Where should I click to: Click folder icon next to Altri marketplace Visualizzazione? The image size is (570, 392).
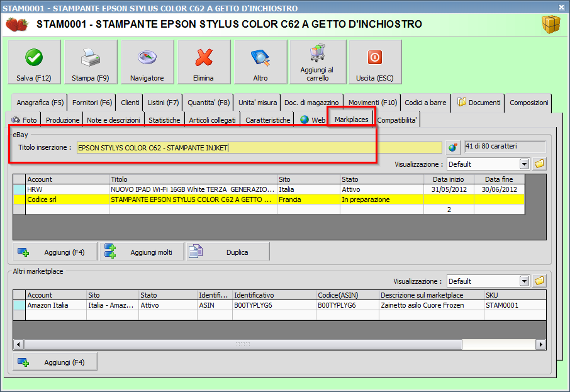pos(539,281)
